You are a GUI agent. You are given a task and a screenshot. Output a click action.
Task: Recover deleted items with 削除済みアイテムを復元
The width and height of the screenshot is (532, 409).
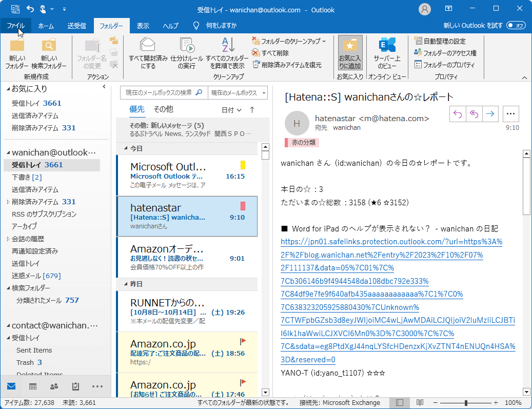click(287, 65)
